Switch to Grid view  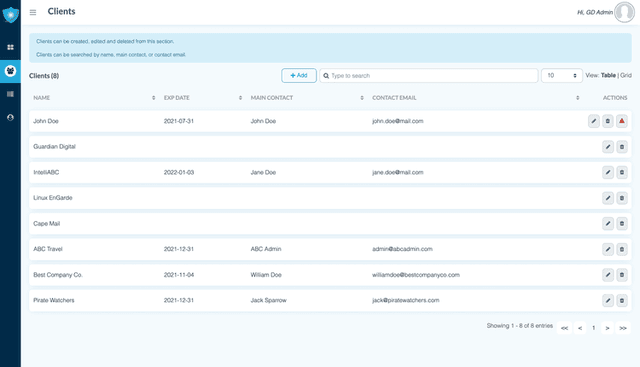(x=626, y=76)
